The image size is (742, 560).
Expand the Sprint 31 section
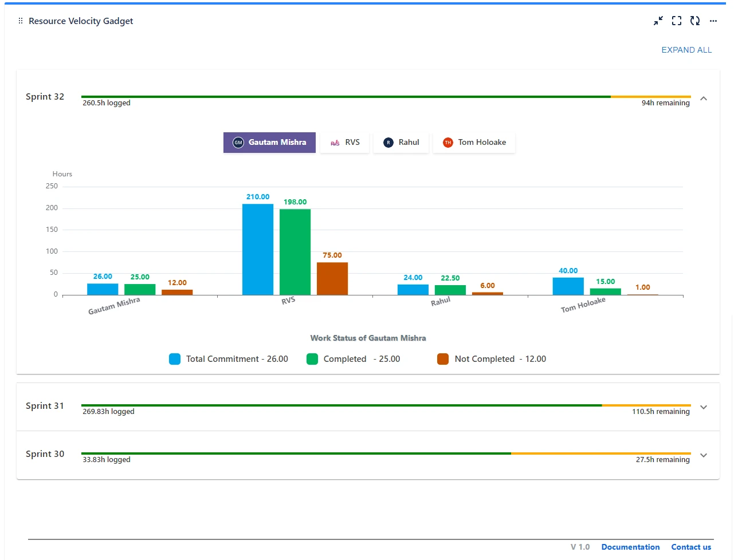704,407
